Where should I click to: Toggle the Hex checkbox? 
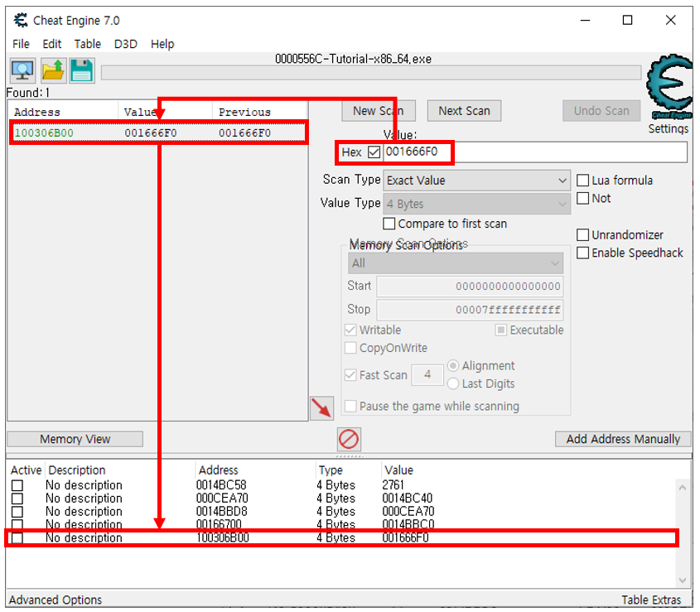pyautogui.click(x=374, y=152)
